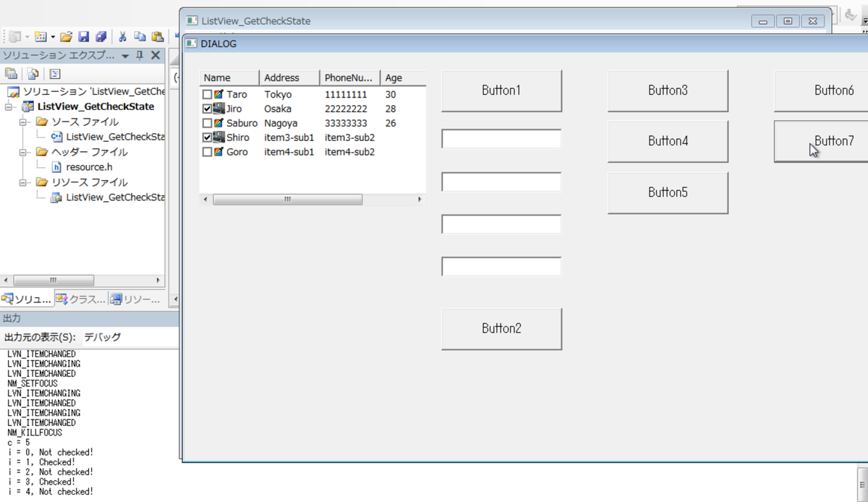Click the Taro item icon

[x=218, y=95]
